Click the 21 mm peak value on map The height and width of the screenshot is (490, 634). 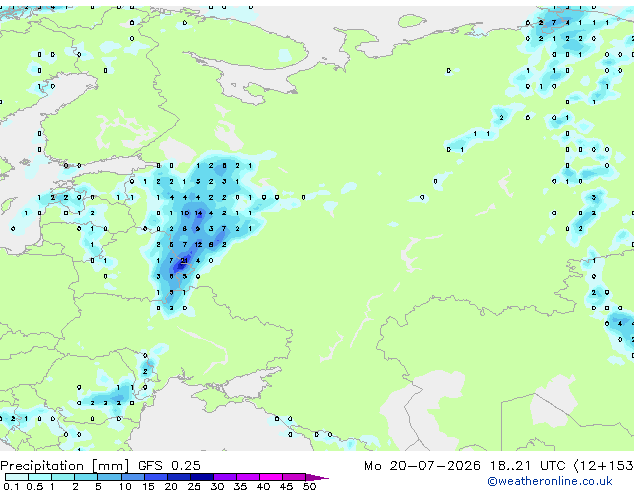pos(184,260)
